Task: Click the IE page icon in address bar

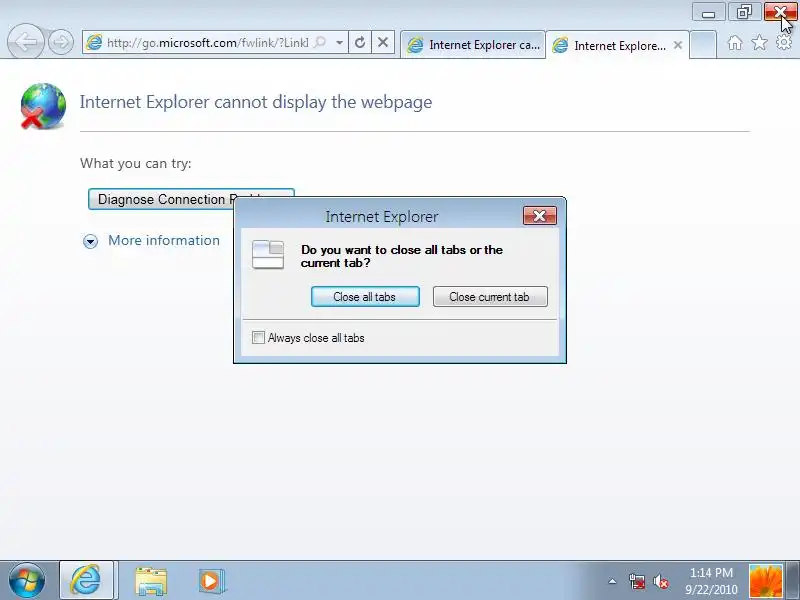Action: (x=94, y=42)
